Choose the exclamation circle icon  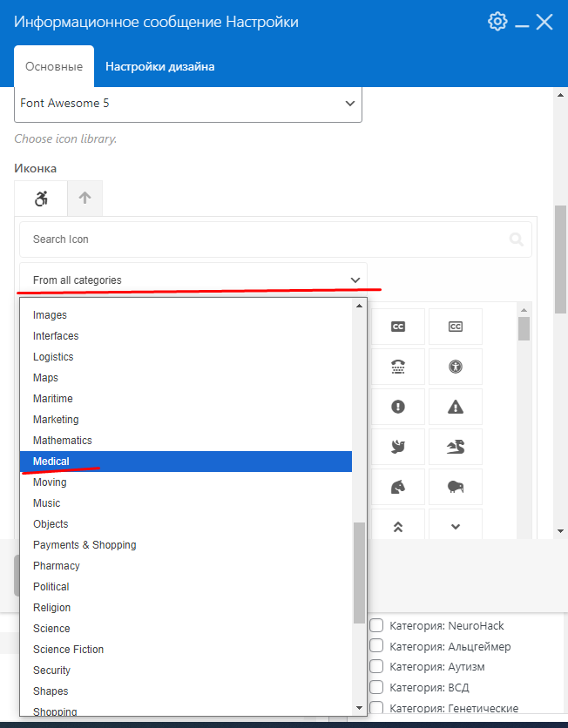click(398, 407)
